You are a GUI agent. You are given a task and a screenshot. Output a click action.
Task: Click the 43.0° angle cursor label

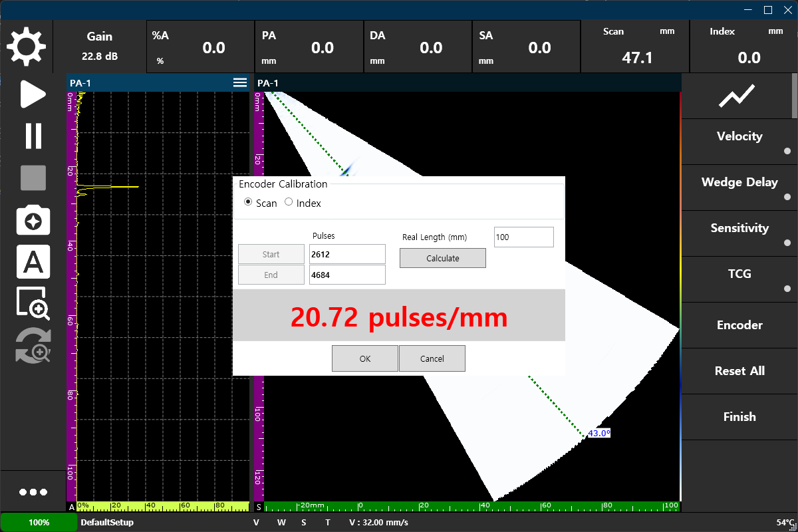point(599,434)
